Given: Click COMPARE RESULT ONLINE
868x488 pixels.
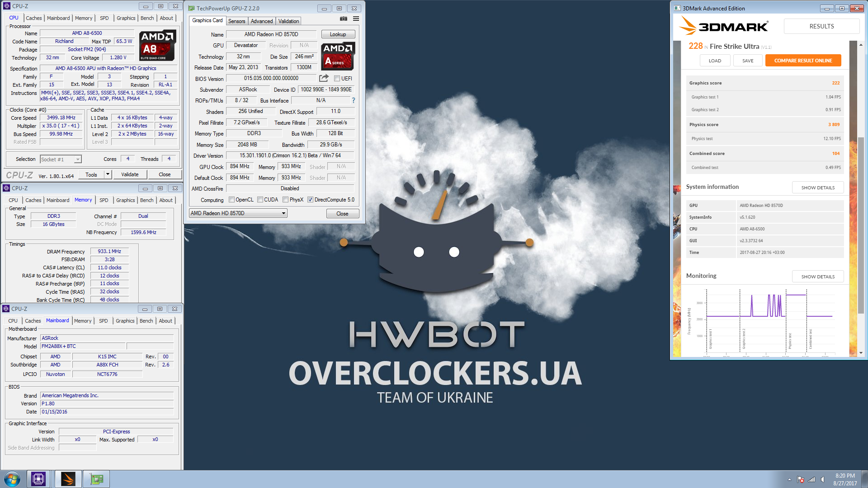Looking at the screenshot, I should pos(803,61).
